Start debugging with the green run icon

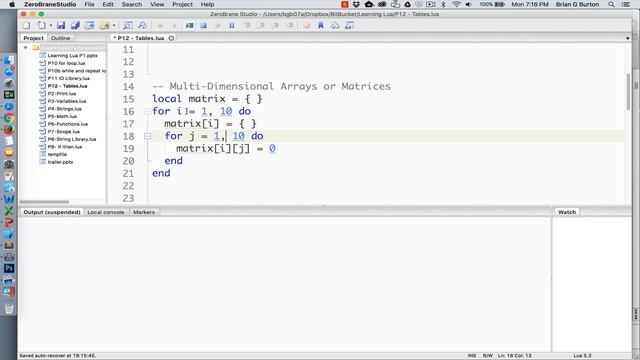click(189, 26)
